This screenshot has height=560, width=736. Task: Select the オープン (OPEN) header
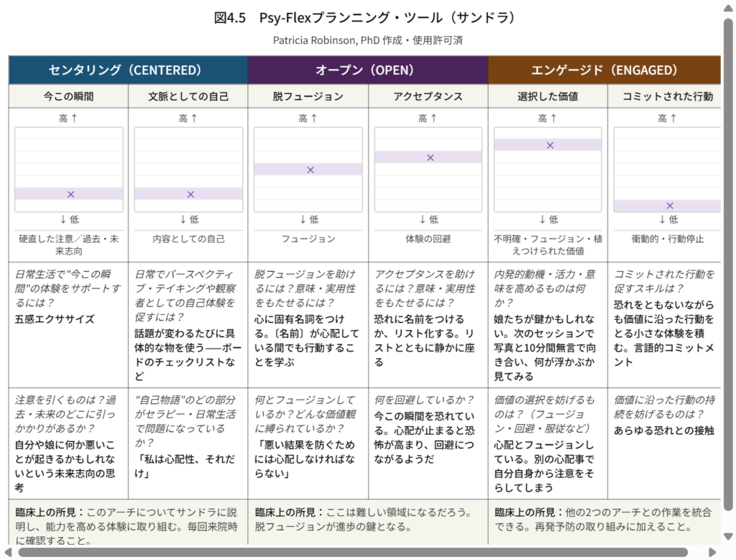pyautogui.click(x=368, y=70)
